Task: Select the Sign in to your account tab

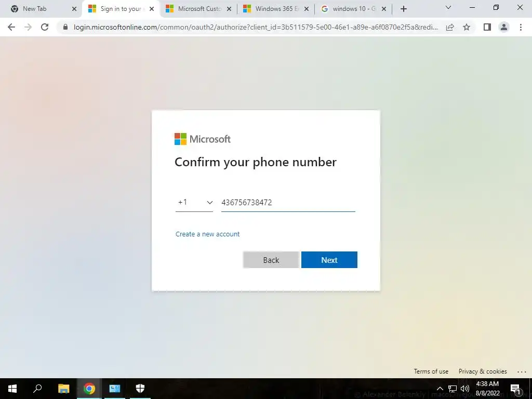Action: pyautogui.click(x=121, y=9)
